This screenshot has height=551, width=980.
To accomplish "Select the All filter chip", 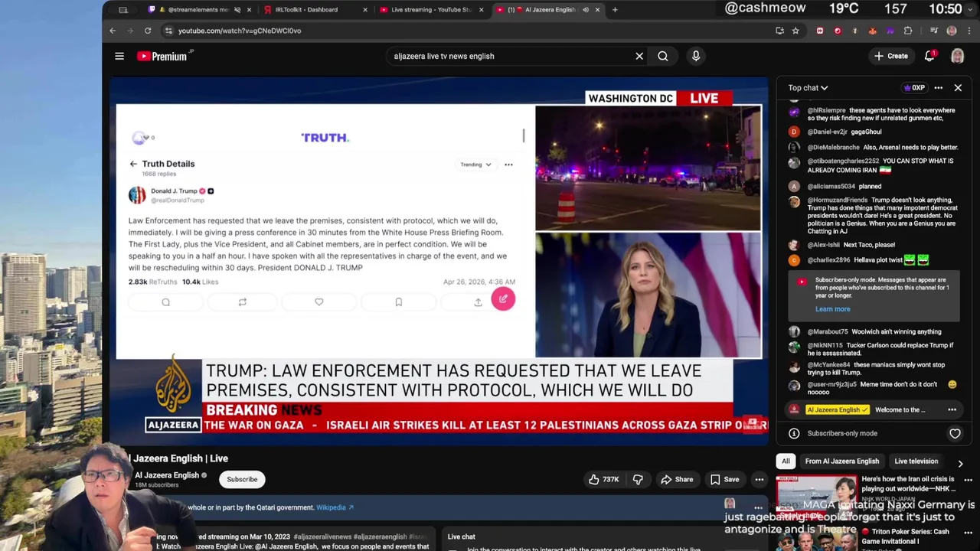I will [x=786, y=461].
